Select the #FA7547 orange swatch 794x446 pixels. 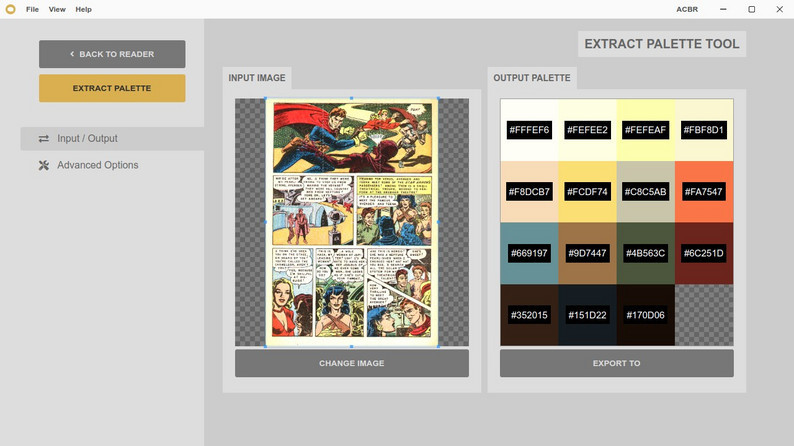coord(704,191)
